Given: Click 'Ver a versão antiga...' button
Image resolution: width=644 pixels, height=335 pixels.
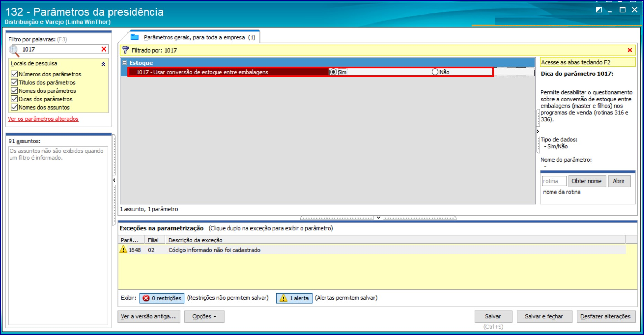Looking at the screenshot, I should click(x=149, y=316).
